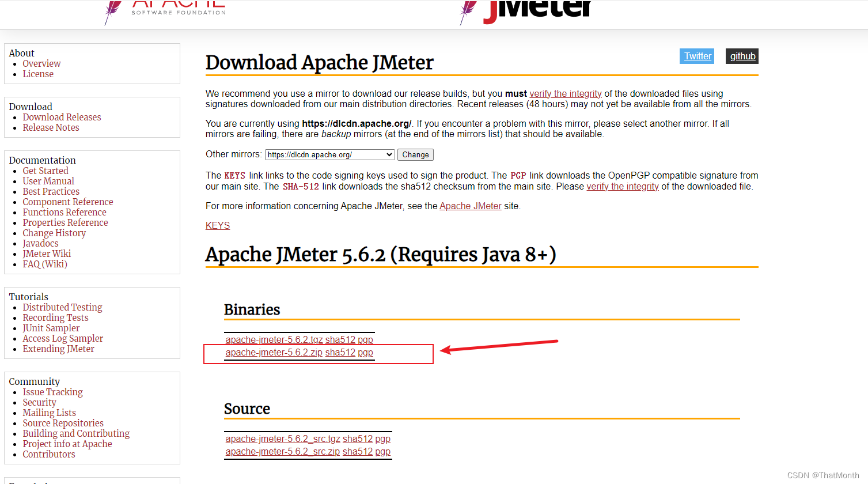Download apache-jmeter-5.6.2_src.tgz source
The image size is (868, 484).
pyautogui.click(x=283, y=438)
